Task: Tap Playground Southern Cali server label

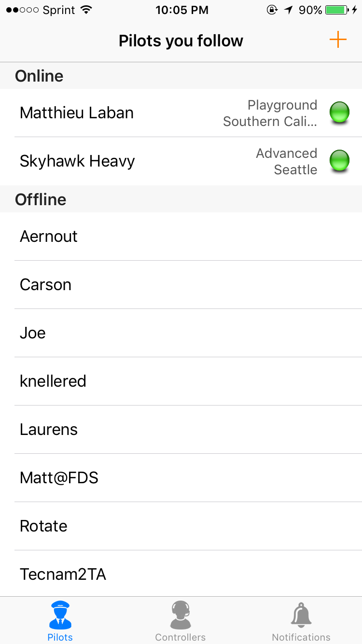Action: click(270, 113)
